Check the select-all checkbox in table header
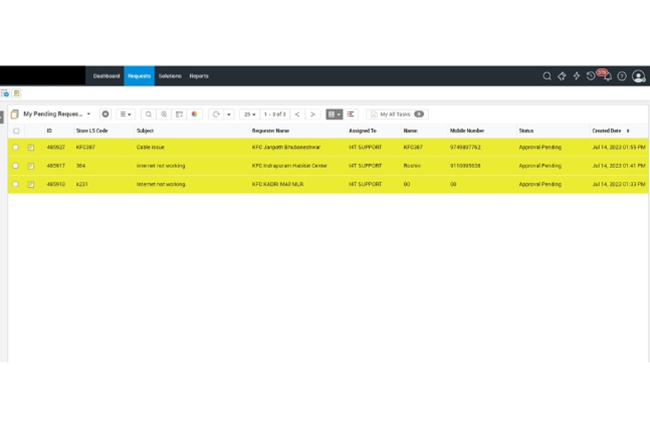This screenshot has width=650, height=425. (15, 131)
